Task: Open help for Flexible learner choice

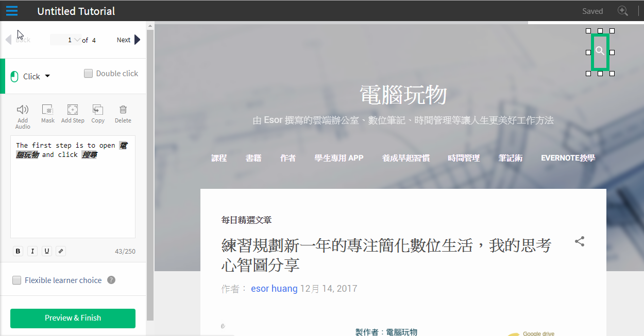Action: (x=111, y=280)
